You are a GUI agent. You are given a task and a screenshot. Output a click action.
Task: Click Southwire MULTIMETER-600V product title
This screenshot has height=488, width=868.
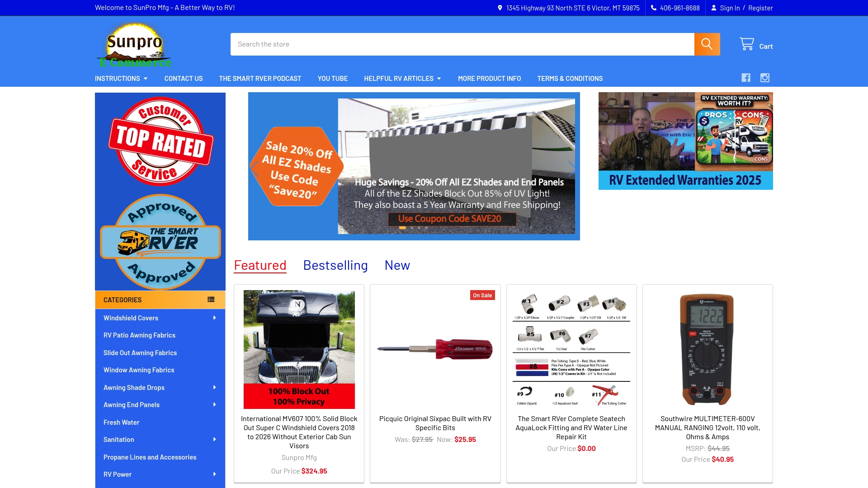coord(707,428)
